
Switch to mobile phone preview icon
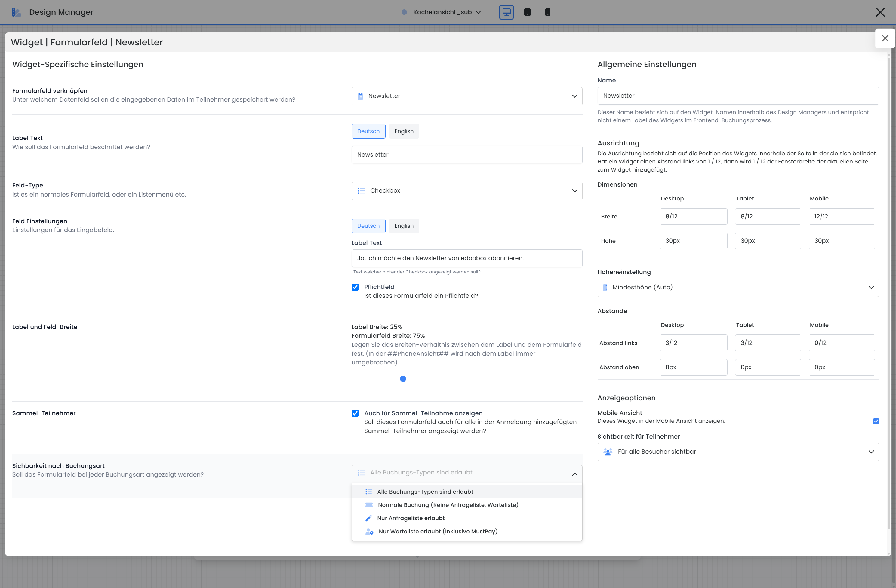pyautogui.click(x=547, y=12)
